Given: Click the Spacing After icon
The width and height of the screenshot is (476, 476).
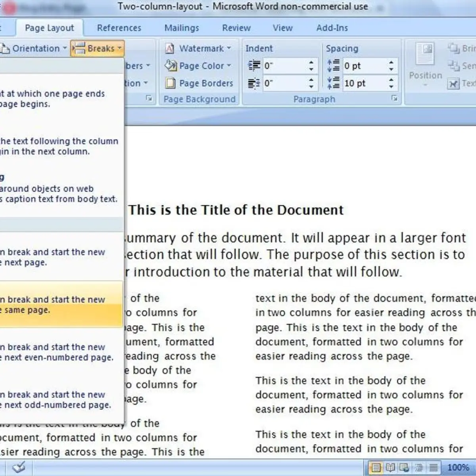Looking at the screenshot, I should (x=333, y=83).
